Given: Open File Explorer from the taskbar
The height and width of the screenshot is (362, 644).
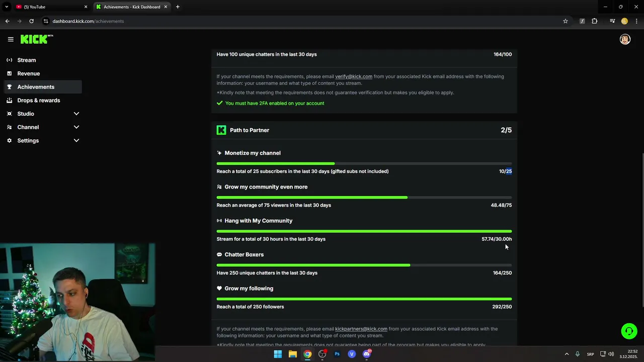Looking at the screenshot, I should 292,354.
